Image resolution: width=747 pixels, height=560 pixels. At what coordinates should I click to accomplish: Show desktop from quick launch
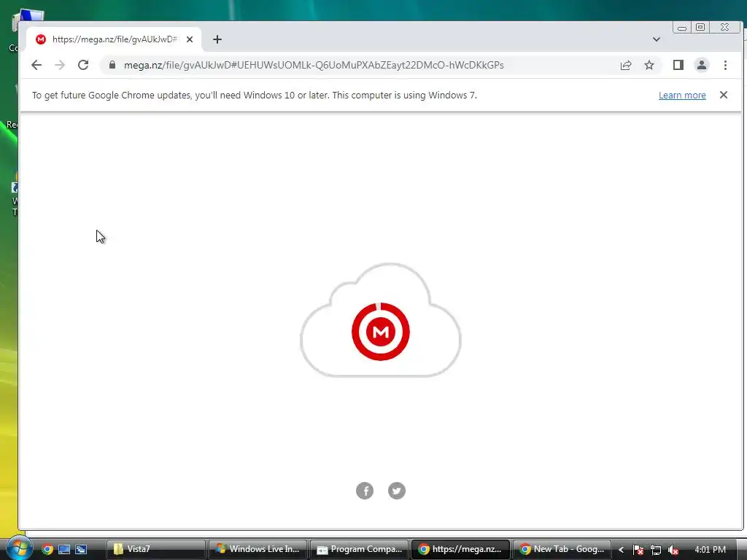tap(64, 549)
